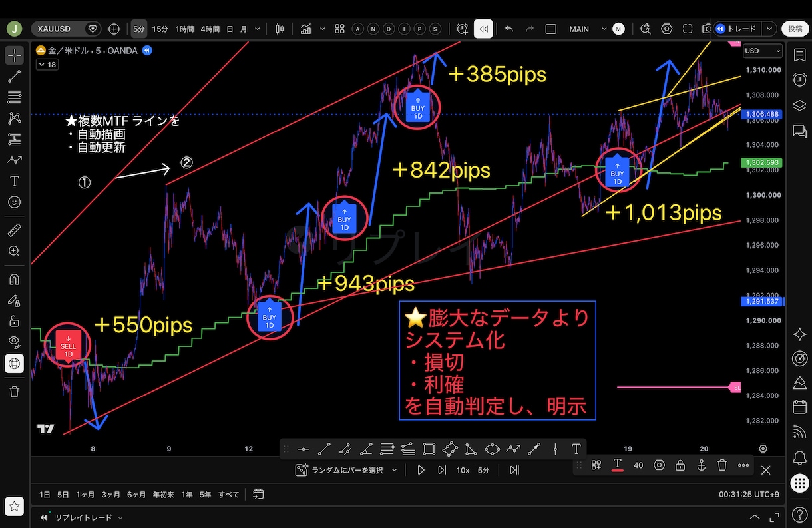
Task: Open the Fibonacci retracement tool
Action: click(x=14, y=97)
